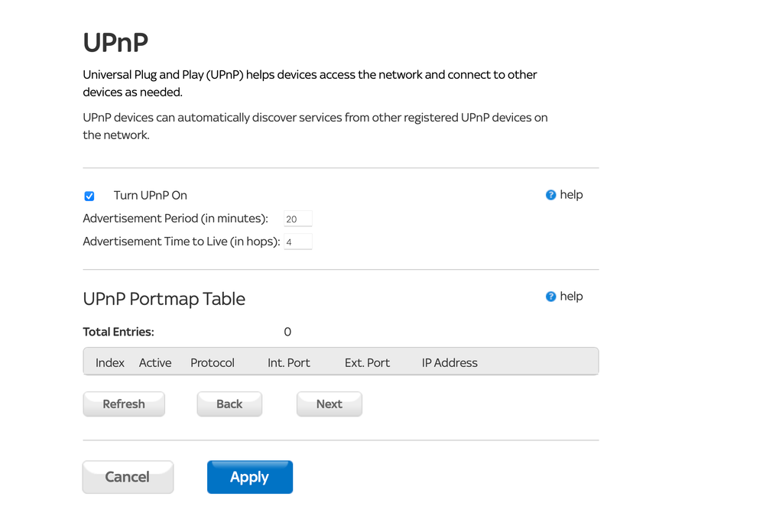
Task: Apply the UPnP settings
Action: tap(249, 477)
